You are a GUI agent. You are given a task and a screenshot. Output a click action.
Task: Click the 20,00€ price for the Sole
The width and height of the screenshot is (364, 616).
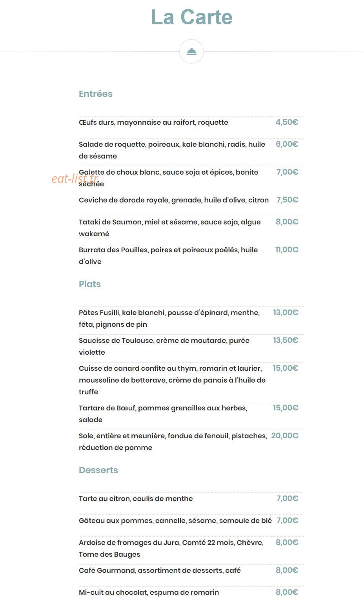coord(285,436)
